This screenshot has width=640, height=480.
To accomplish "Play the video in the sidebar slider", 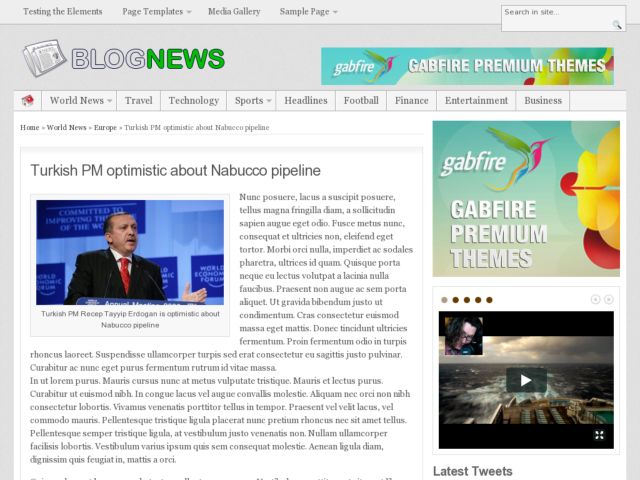I will (526, 380).
